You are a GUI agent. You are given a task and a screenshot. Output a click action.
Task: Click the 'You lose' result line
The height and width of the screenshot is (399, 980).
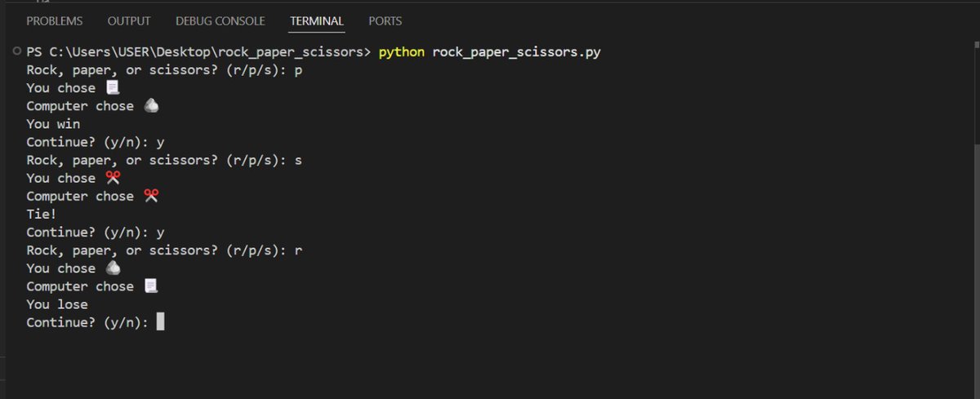click(x=57, y=304)
